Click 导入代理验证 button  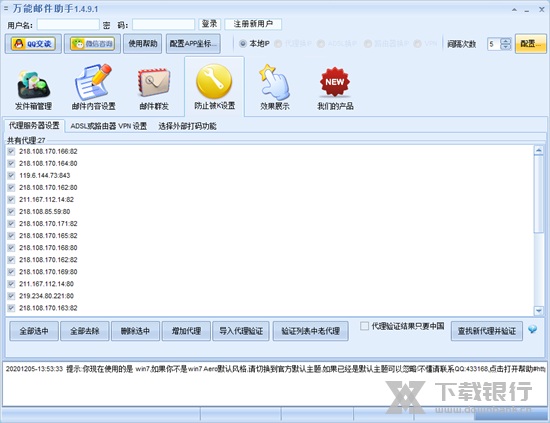click(x=241, y=331)
